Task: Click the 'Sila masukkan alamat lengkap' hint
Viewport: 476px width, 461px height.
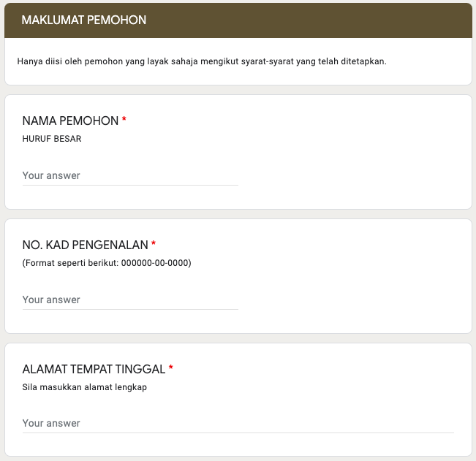Action: pos(85,387)
